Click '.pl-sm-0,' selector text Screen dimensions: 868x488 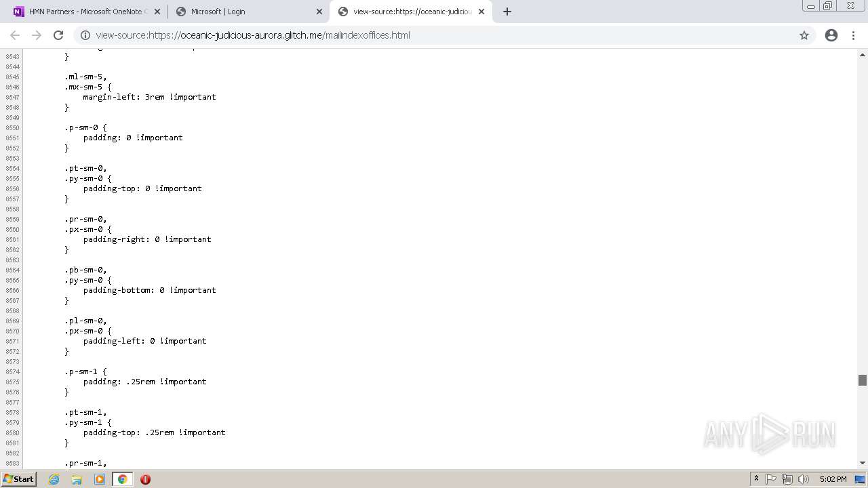click(x=85, y=321)
